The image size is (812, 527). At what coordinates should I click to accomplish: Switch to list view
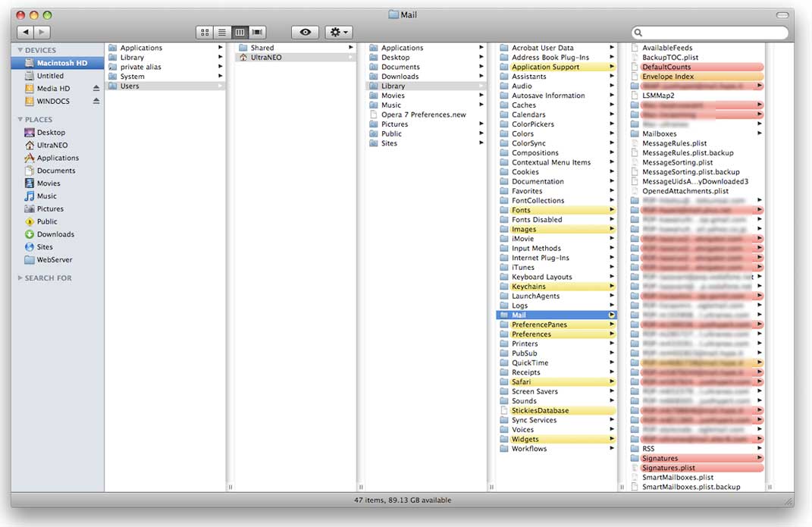point(222,32)
